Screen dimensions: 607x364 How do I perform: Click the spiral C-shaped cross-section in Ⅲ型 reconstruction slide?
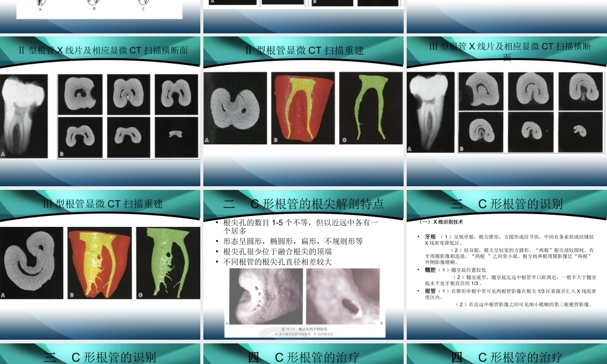coord(32,263)
